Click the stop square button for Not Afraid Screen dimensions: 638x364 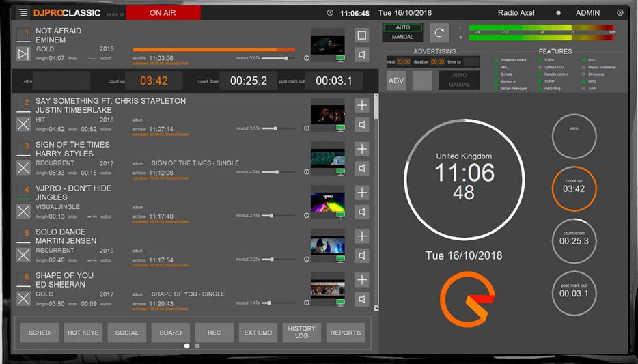click(361, 35)
